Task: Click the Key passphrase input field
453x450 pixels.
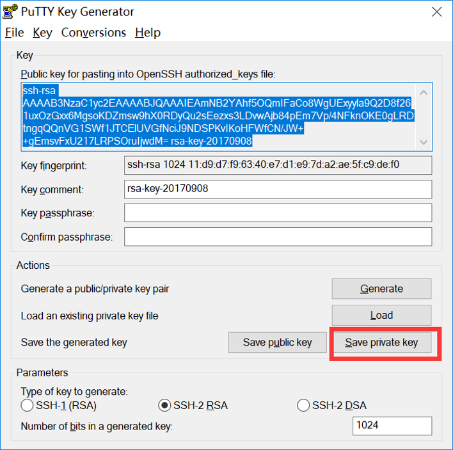Action: 278,213
